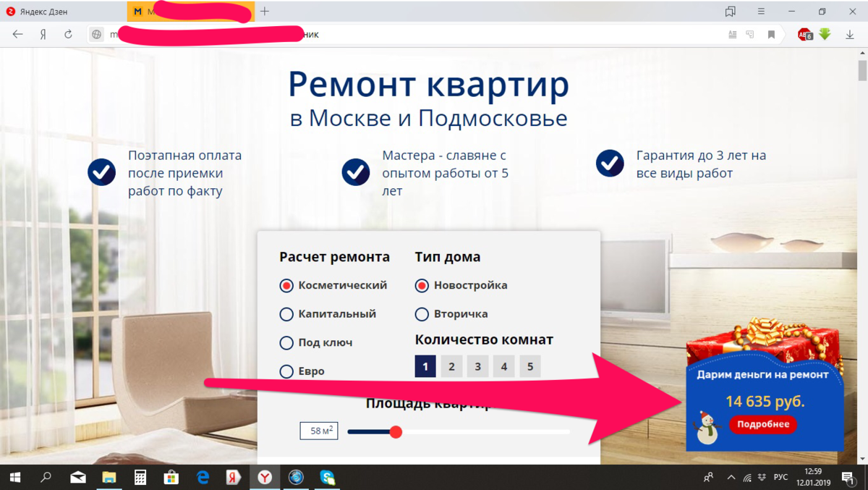The image size is (868, 490).
Task: Open reader mode icon in address bar
Action: click(x=733, y=35)
